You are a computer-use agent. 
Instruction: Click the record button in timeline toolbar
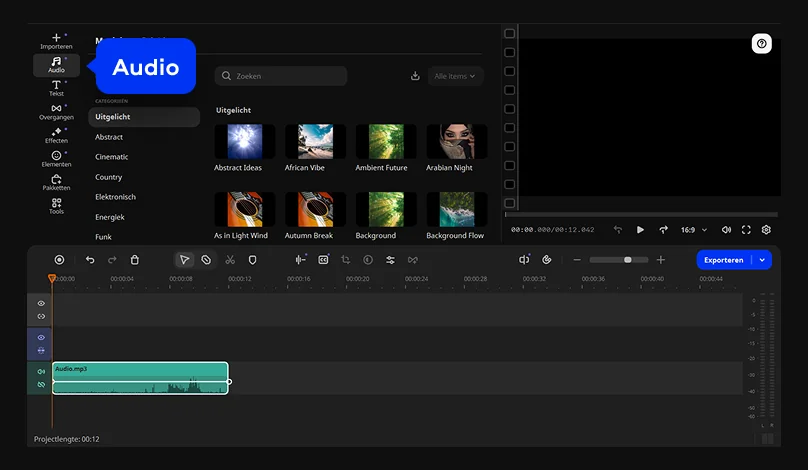(59, 260)
